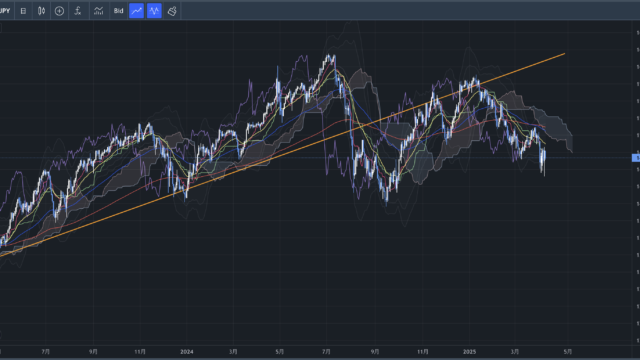Switch the Bid price display button

pyautogui.click(x=118, y=11)
